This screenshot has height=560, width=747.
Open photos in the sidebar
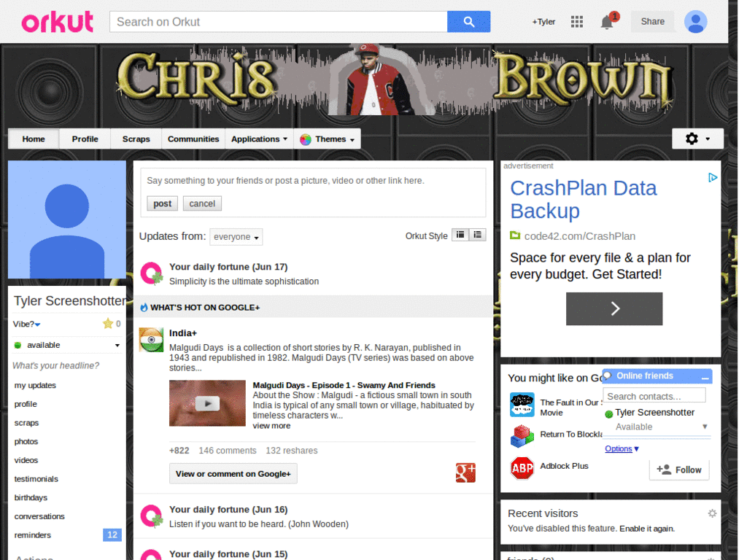click(x=26, y=441)
